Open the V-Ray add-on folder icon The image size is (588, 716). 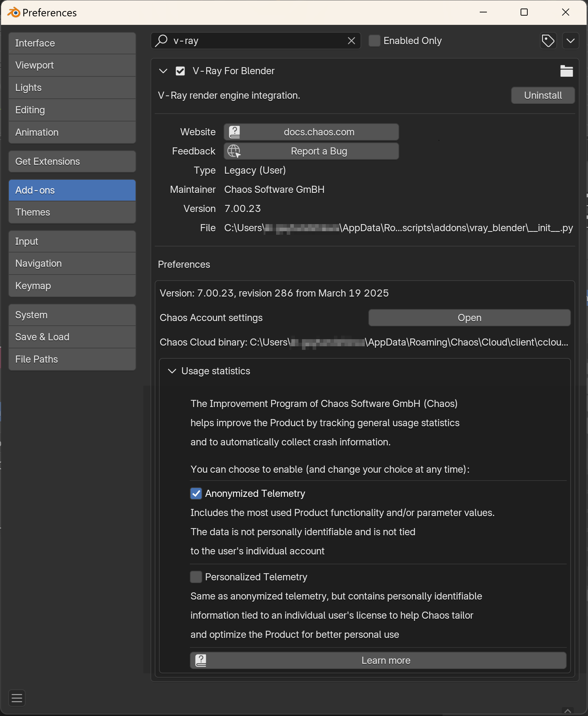[566, 71]
